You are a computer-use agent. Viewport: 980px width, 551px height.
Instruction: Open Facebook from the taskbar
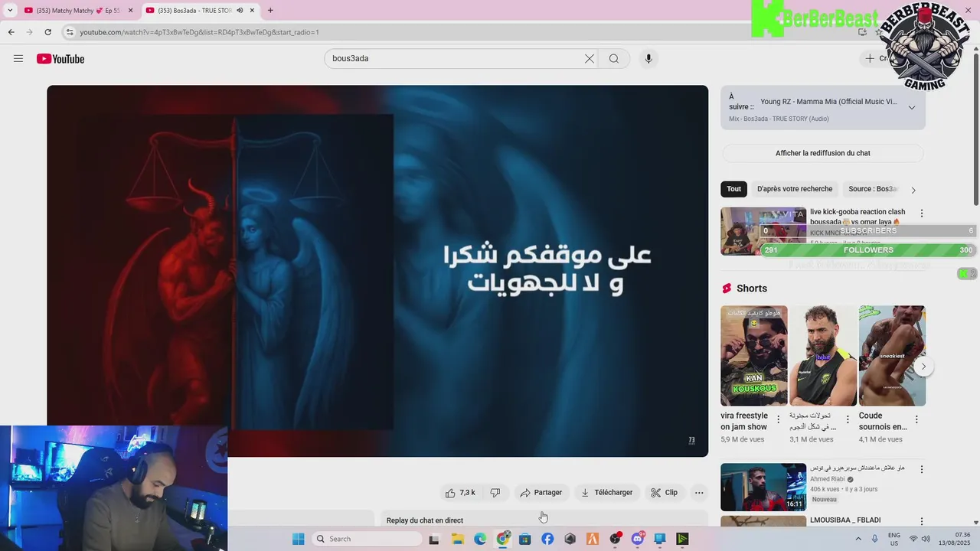(x=547, y=539)
